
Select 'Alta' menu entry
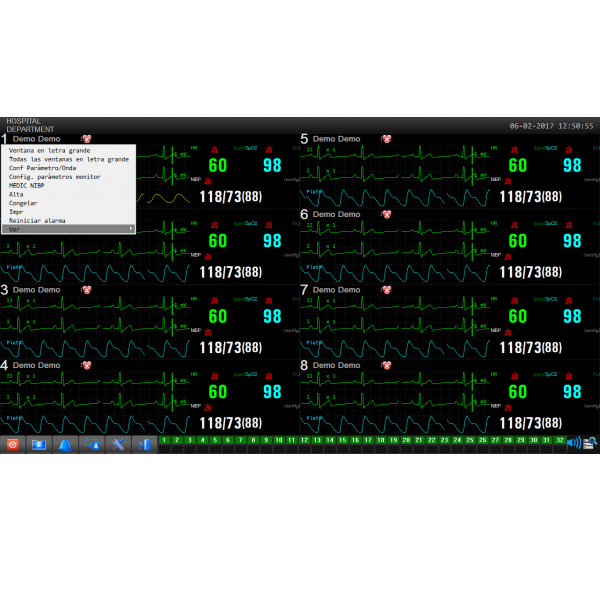tap(68, 194)
